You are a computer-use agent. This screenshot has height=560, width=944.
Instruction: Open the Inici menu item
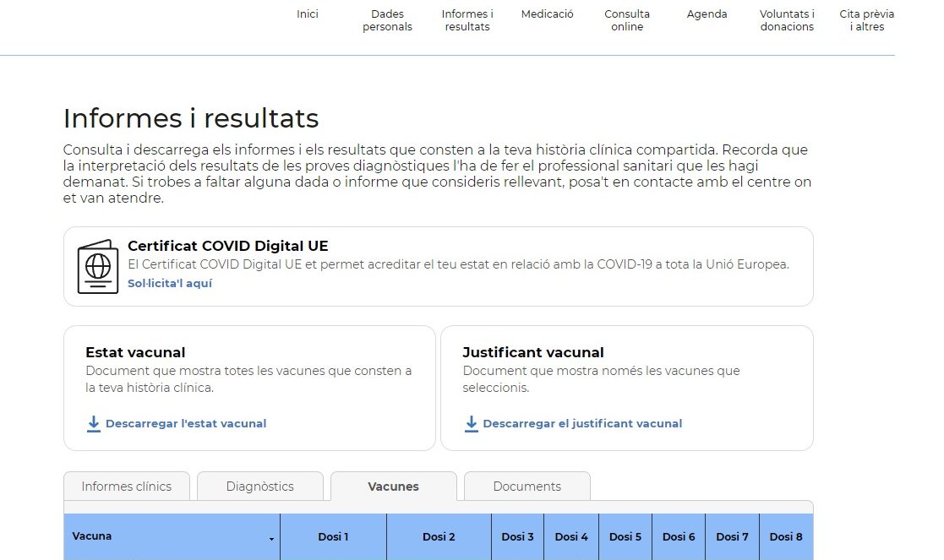(307, 14)
